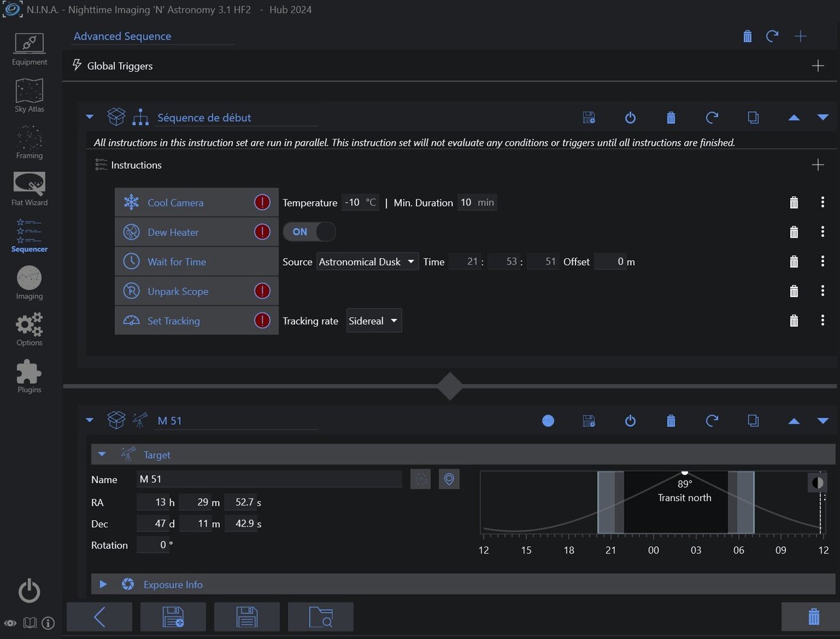Screen dimensions: 840x639
Task: Save Séquence de début as template
Action: pyautogui.click(x=589, y=118)
